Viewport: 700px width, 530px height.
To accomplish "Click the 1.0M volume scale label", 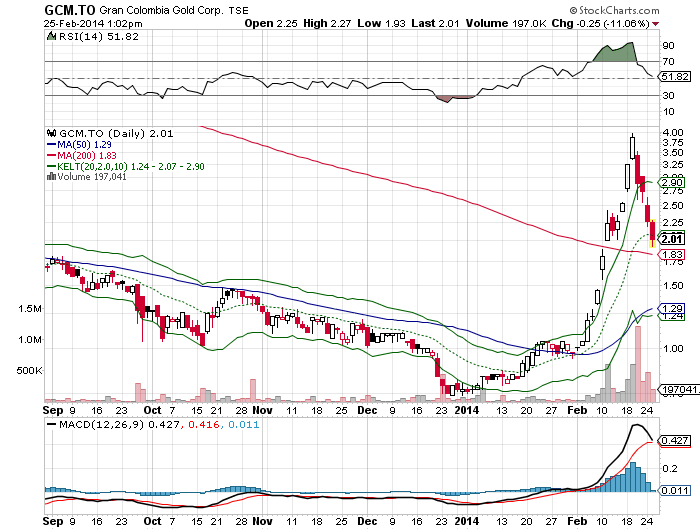I will tap(30, 340).
